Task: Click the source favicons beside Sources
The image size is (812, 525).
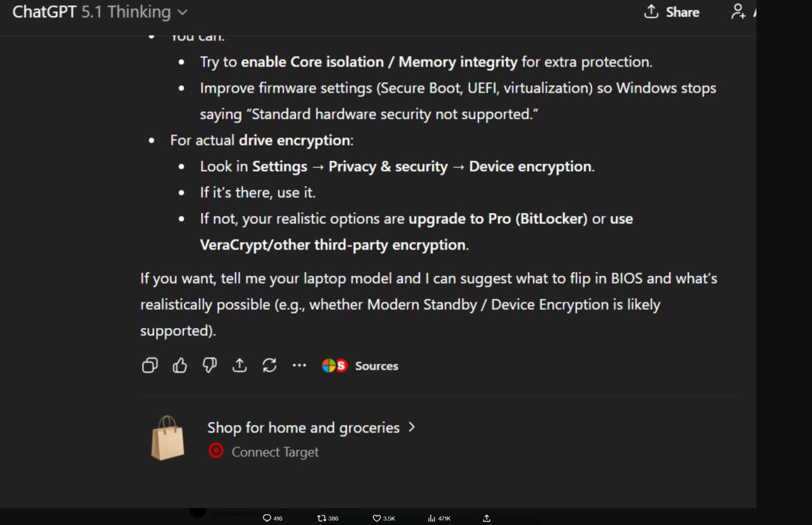Action: pos(334,366)
